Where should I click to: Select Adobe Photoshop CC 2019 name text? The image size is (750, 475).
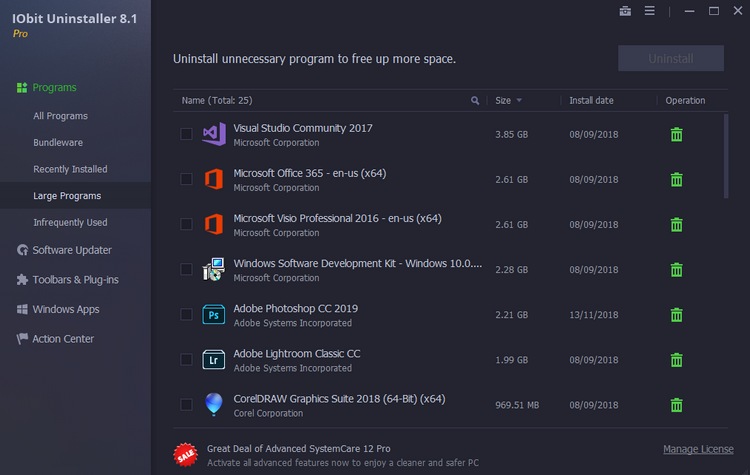(296, 309)
